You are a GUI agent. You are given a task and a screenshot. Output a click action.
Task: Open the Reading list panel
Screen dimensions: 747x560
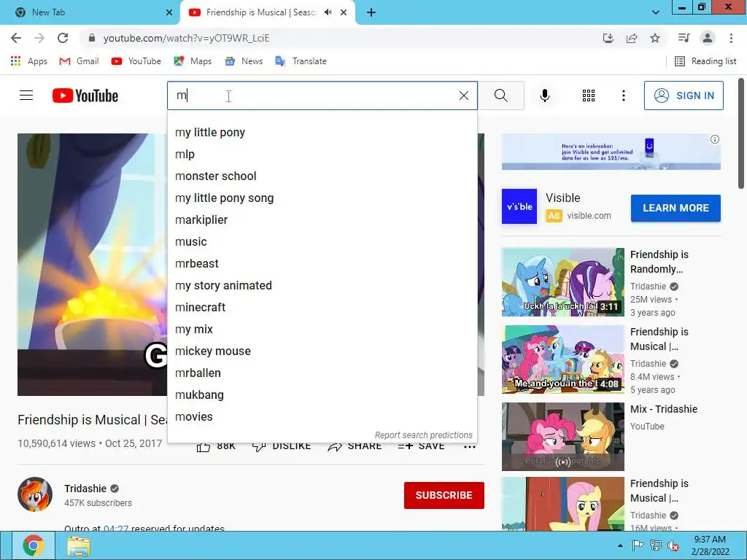[705, 61]
